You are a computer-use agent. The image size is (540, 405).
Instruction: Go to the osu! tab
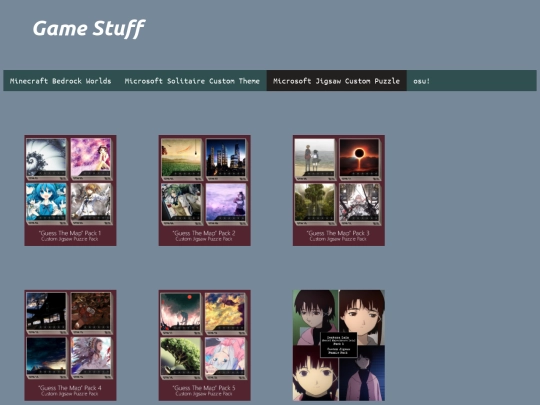click(422, 81)
